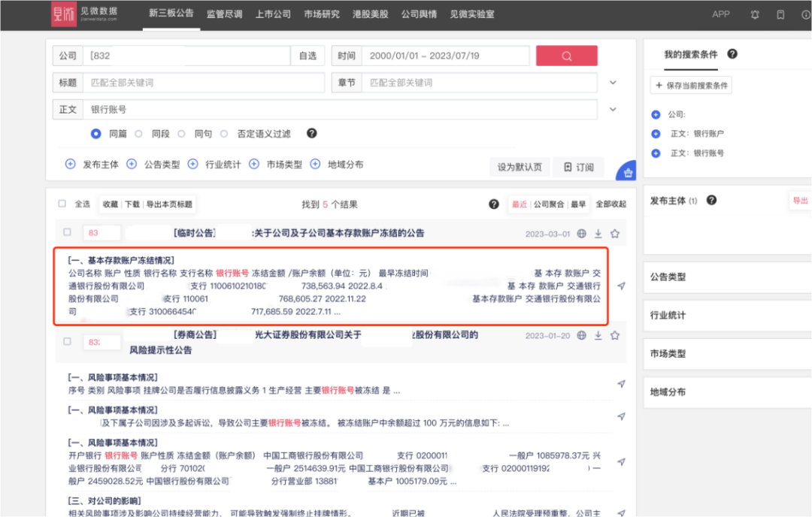The width and height of the screenshot is (812, 517).
Task: Click the red search magnifier button
Action: point(567,56)
